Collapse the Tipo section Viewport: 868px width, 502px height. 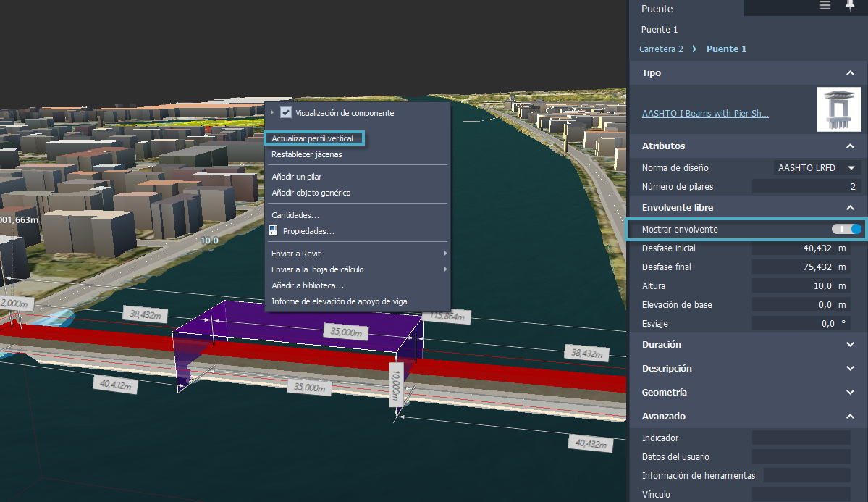click(850, 73)
